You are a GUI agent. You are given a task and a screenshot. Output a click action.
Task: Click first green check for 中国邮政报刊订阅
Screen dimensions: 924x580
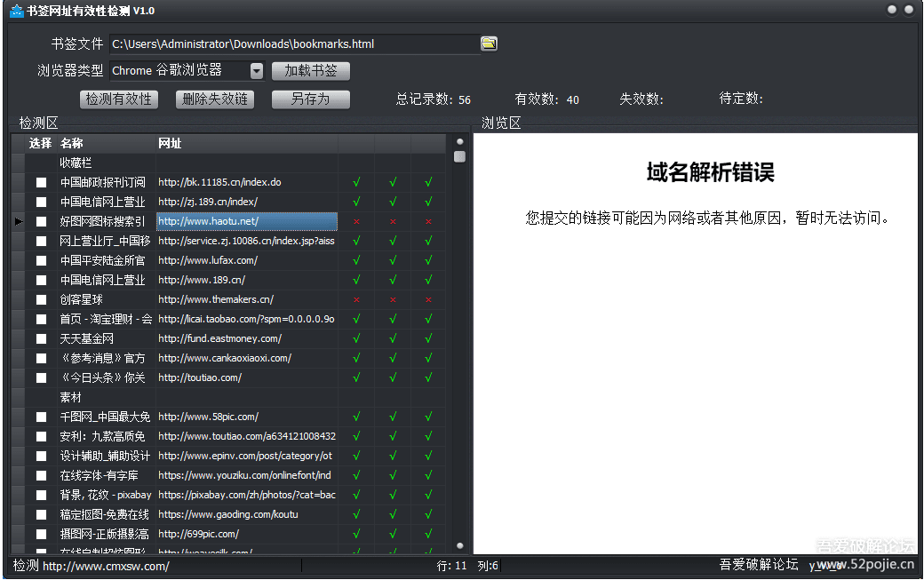pyautogui.click(x=356, y=183)
